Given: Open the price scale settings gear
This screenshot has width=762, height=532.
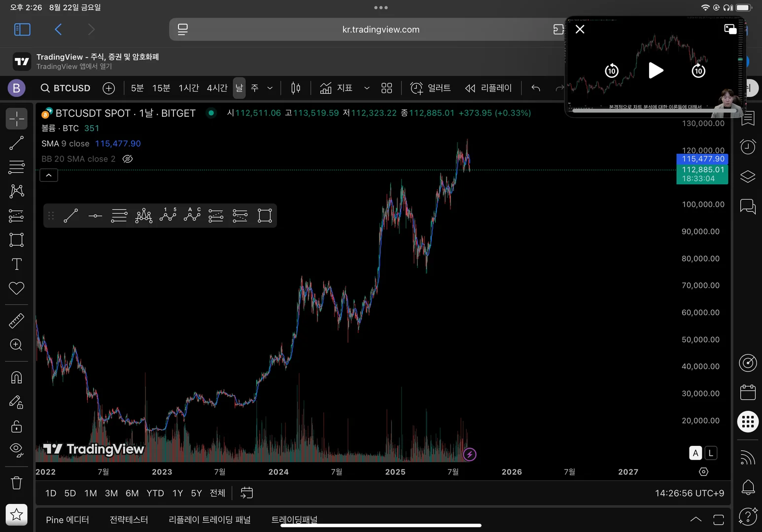Looking at the screenshot, I should 704,472.
